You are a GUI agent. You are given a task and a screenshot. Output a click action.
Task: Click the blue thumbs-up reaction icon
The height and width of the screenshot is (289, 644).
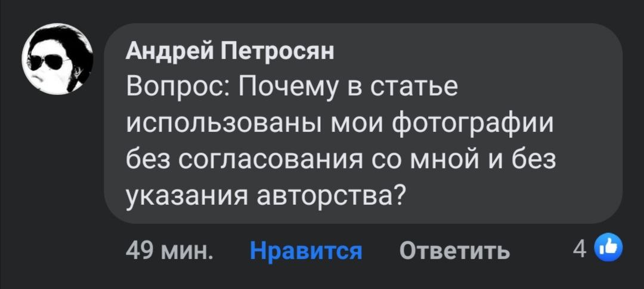pos(609,248)
